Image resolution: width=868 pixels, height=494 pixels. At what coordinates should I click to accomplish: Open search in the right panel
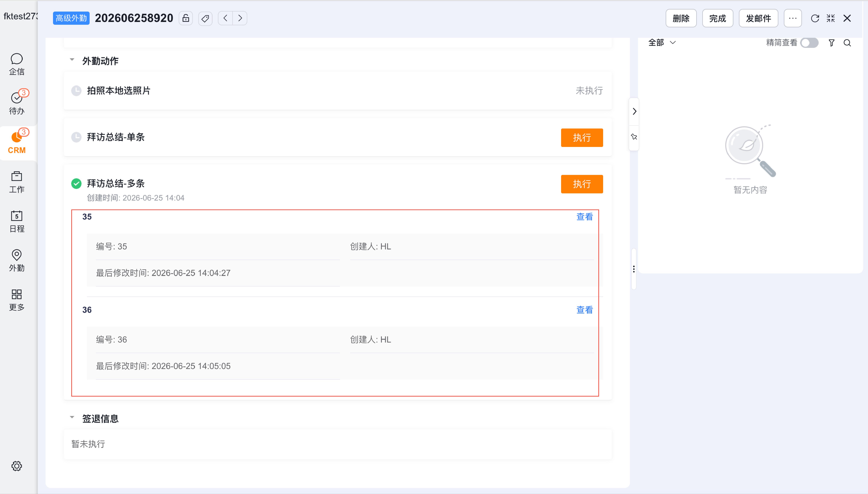click(x=847, y=43)
